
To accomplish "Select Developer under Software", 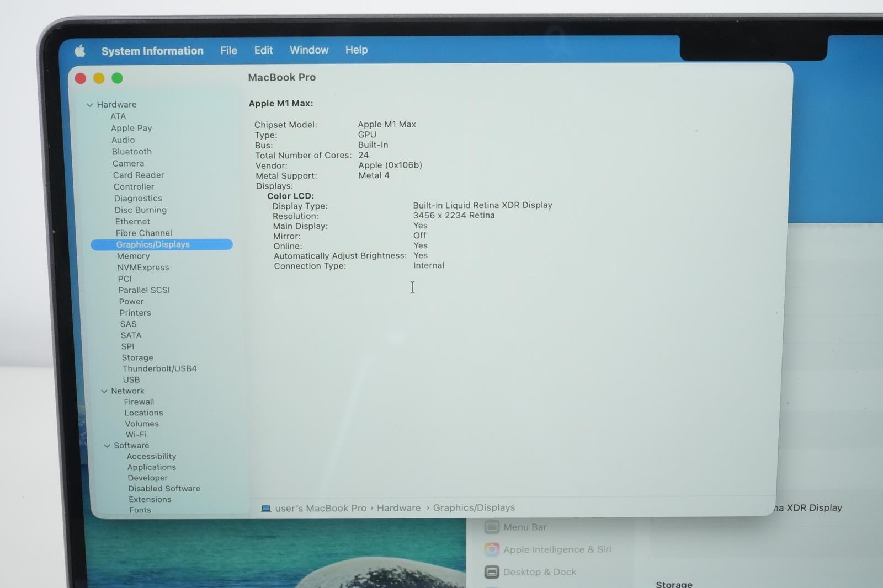I will point(147,478).
